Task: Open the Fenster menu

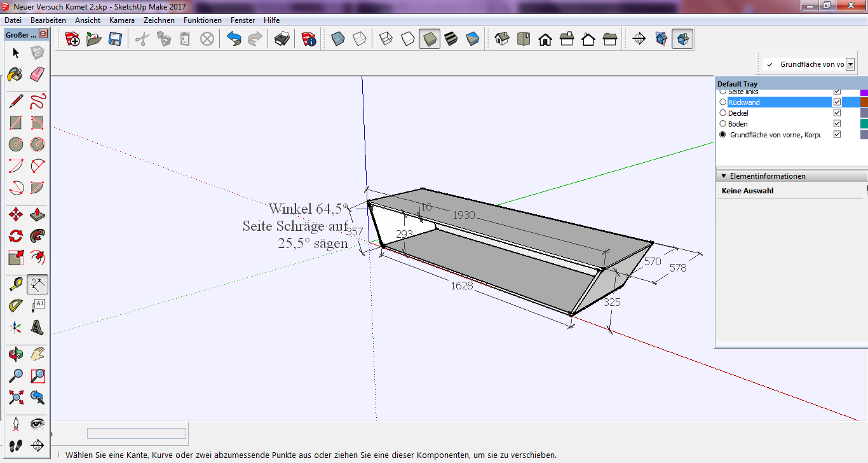Action: [x=243, y=20]
